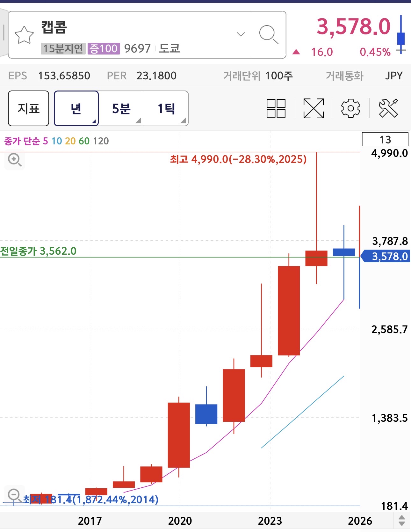Click the price axis scale stepper arrows
411x532 pixels.
tap(402, 521)
